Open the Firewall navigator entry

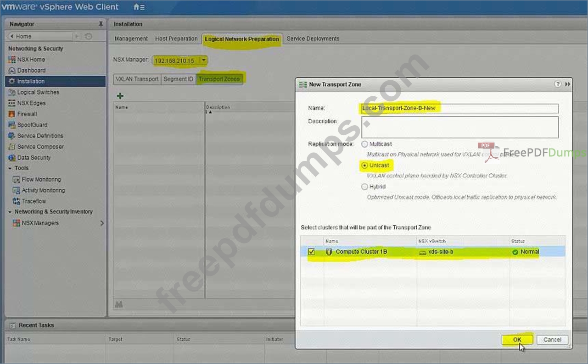point(27,114)
